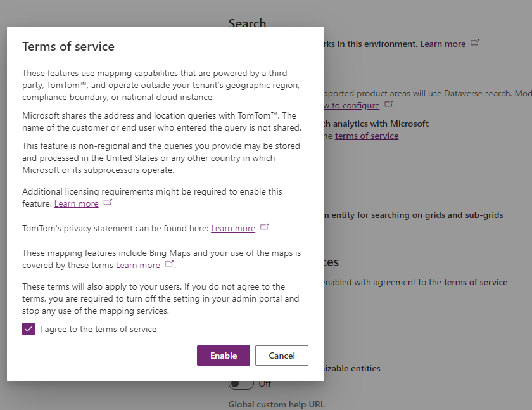Click the external-link icon after the licensing Learn more
532x410 pixels.
point(108,202)
